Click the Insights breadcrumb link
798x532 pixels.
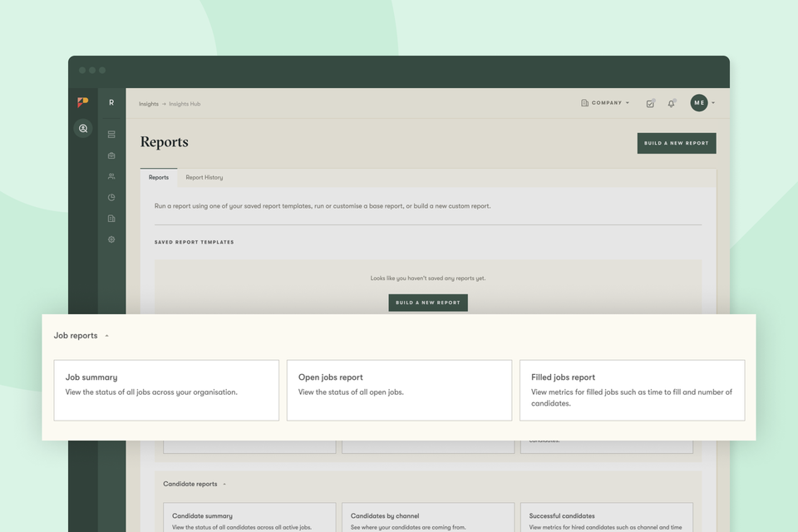pos(149,104)
